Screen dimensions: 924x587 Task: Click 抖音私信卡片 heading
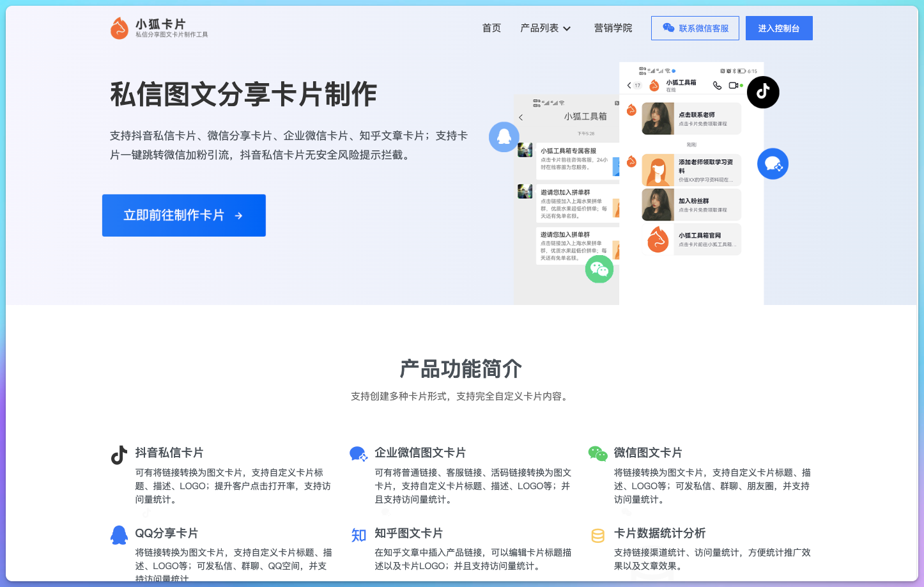click(x=169, y=453)
